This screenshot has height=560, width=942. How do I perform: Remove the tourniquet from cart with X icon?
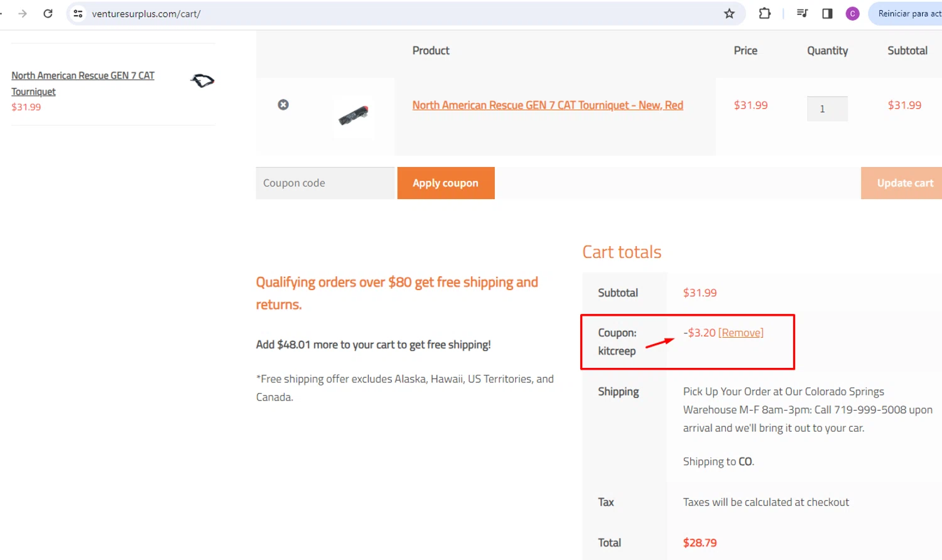pos(283,105)
